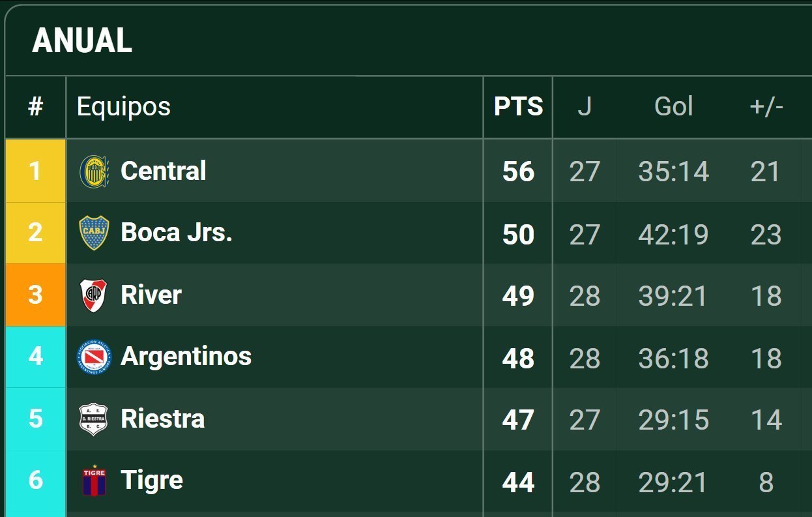This screenshot has height=517, width=812.
Task: Select the Argentinos team name
Action: point(186,357)
